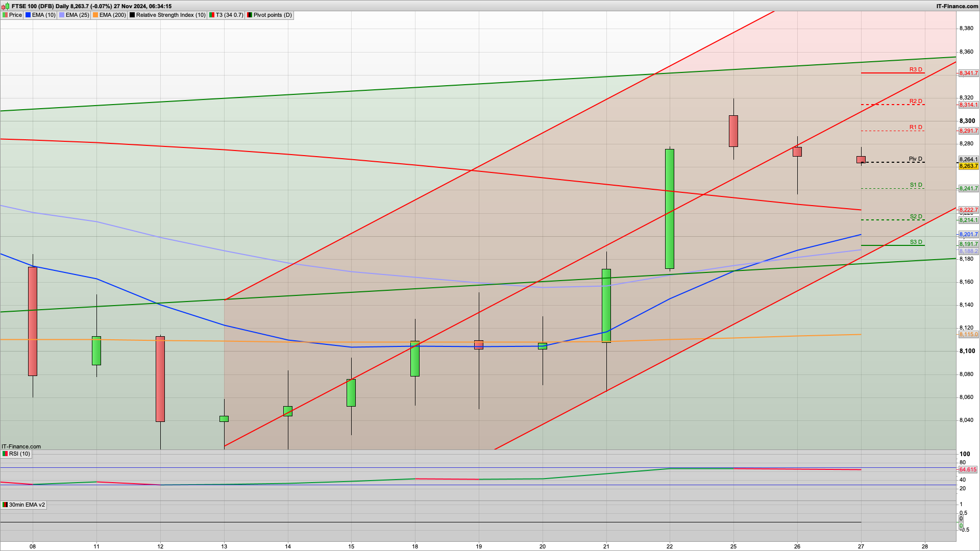Click the S1 D support label
Image resolution: width=980 pixels, height=551 pixels.
pyautogui.click(x=916, y=185)
